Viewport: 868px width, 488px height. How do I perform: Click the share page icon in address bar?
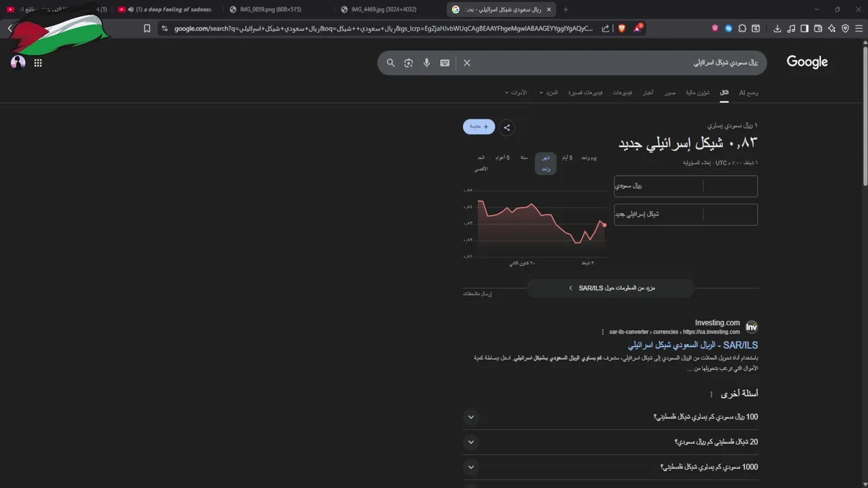coord(606,28)
